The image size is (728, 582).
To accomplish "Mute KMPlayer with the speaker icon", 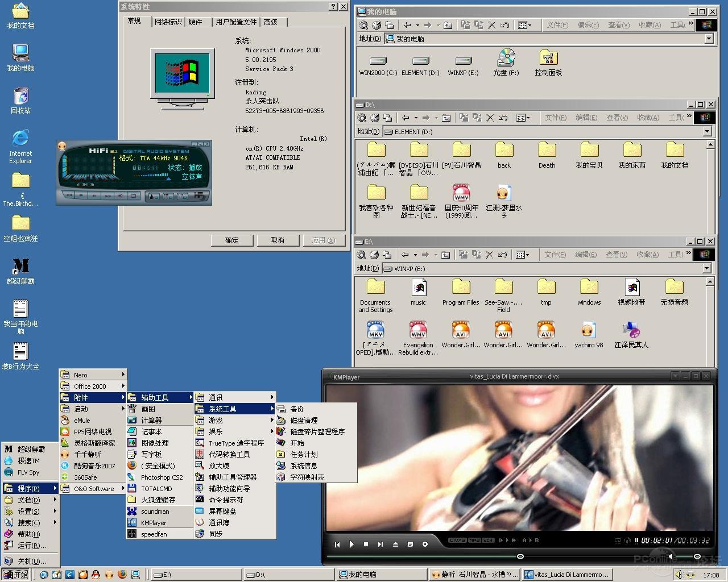I will (671, 556).
